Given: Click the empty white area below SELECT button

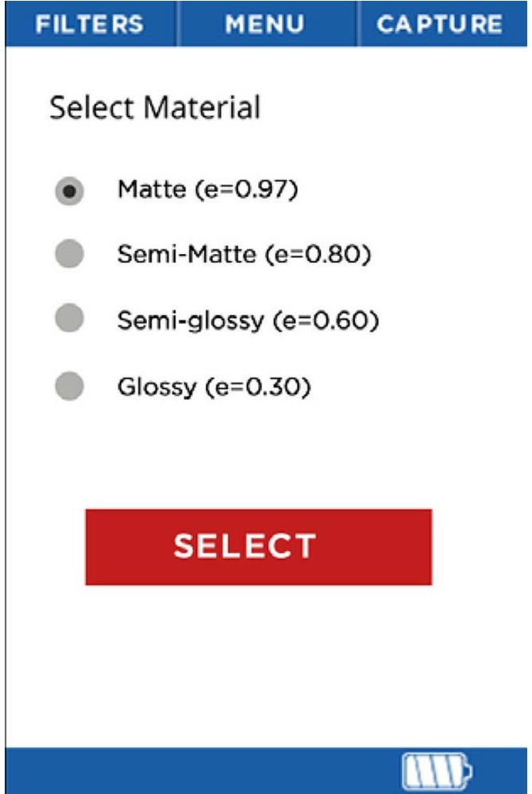Looking at the screenshot, I should [262, 667].
